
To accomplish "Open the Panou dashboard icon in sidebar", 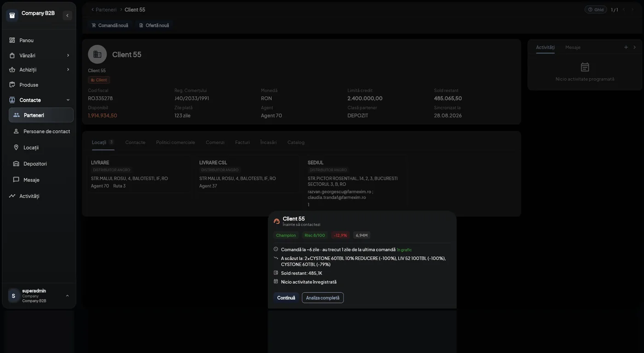I will 12,40.
